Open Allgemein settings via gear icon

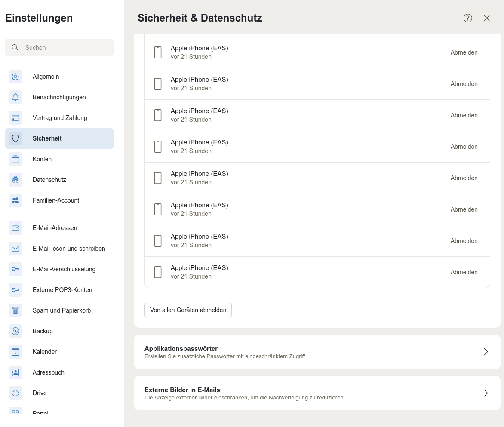click(15, 77)
